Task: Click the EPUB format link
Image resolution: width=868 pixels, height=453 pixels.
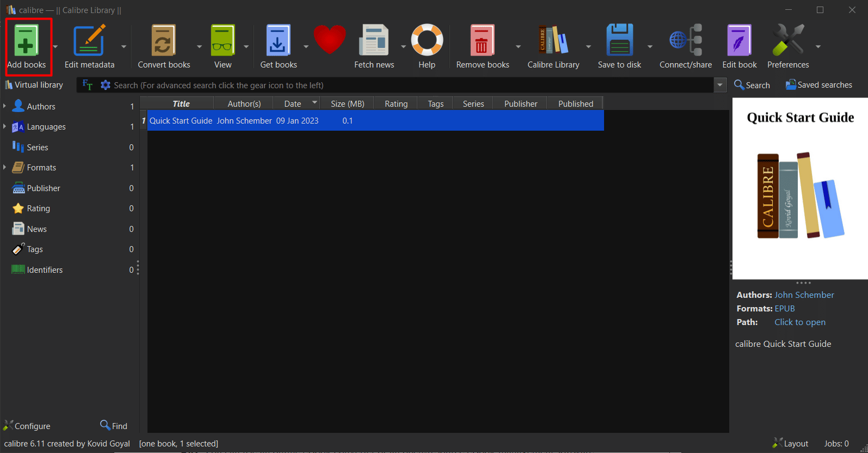Action: point(785,308)
